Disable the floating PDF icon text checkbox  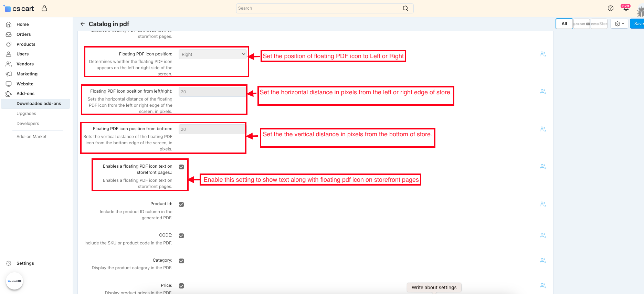pyautogui.click(x=181, y=167)
